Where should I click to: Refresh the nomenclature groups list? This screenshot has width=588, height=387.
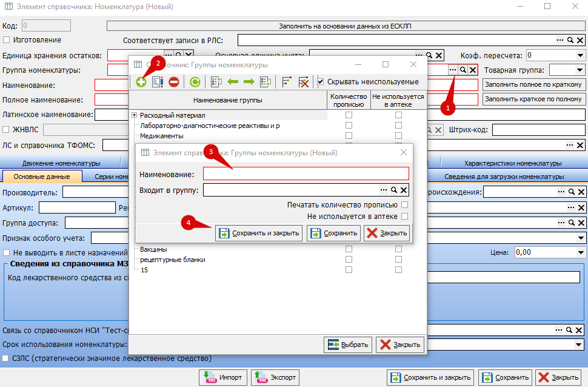(195, 82)
